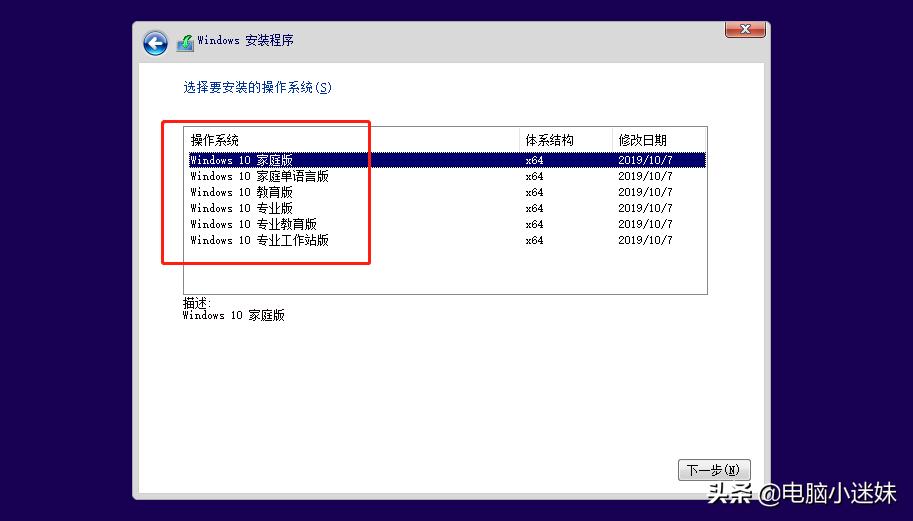Select Windows 10 家庭版 row
Screen dimensions: 913x521
click(447, 160)
